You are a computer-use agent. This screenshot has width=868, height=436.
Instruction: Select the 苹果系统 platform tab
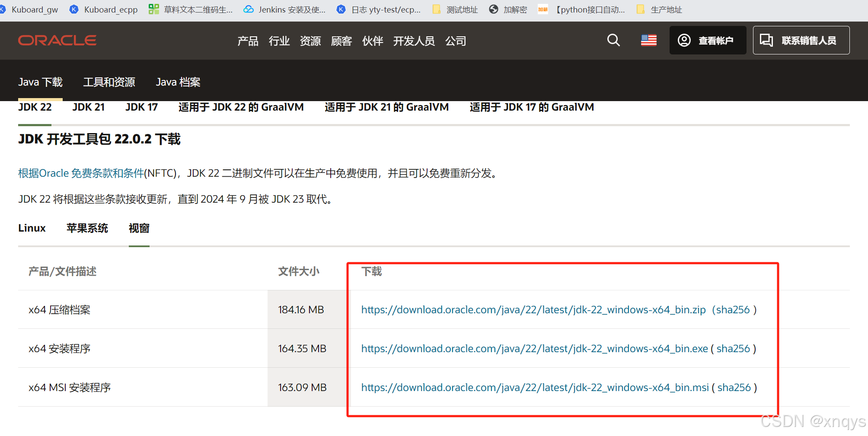coord(87,228)
